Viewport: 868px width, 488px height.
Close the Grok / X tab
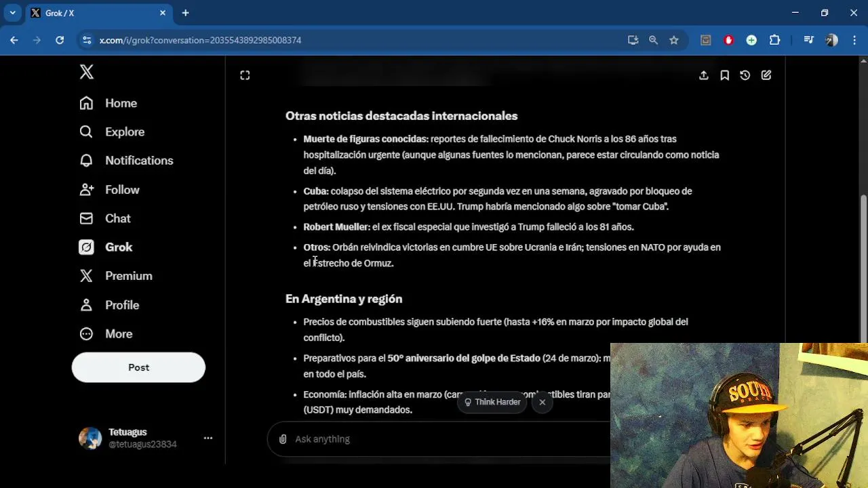tap(163, 13)
